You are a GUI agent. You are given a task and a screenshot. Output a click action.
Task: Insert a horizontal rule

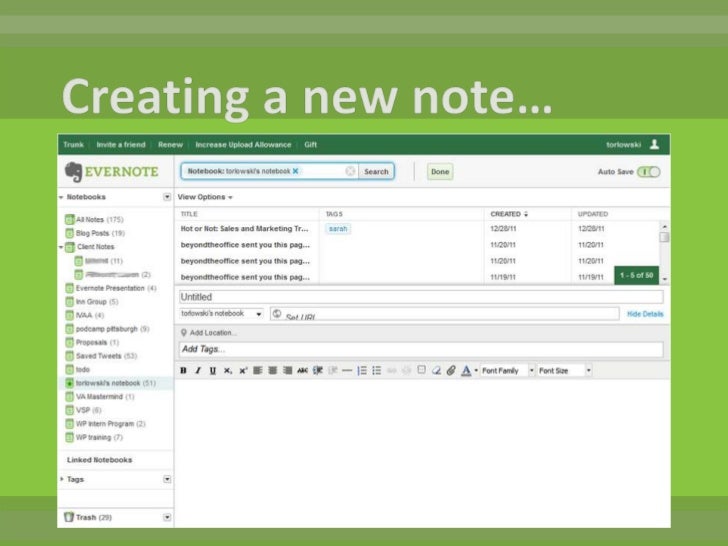coord(347,370)
